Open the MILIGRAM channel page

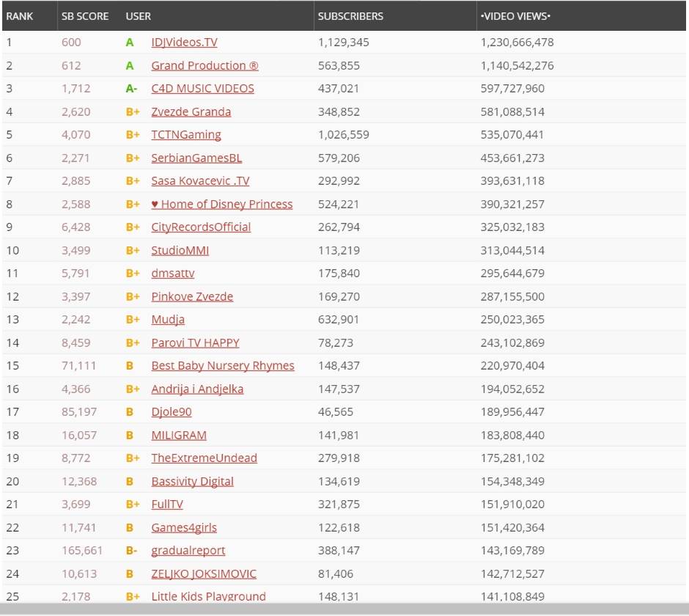179,435
